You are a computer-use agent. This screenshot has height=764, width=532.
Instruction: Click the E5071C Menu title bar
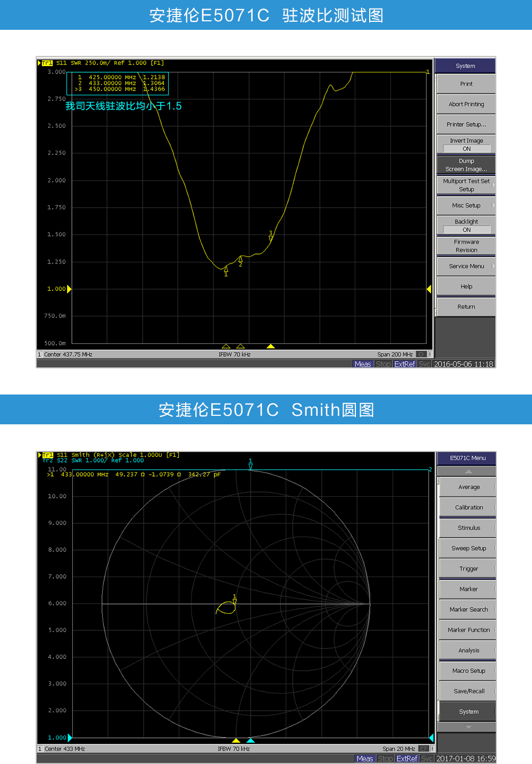point(467,458)
